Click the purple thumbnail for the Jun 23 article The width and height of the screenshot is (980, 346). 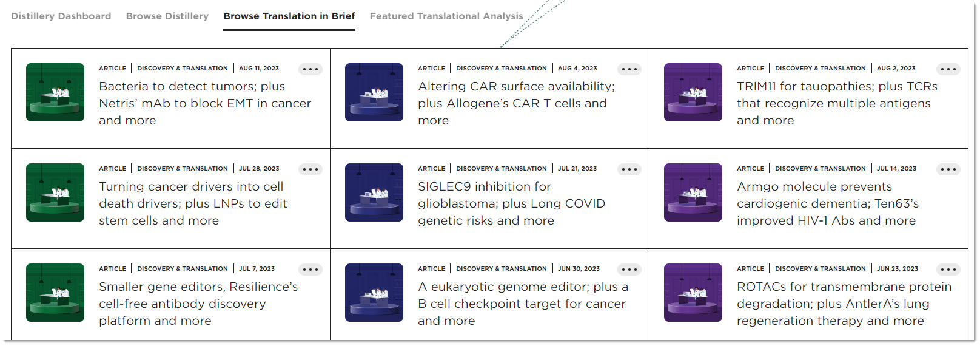(x=693, y=293)
